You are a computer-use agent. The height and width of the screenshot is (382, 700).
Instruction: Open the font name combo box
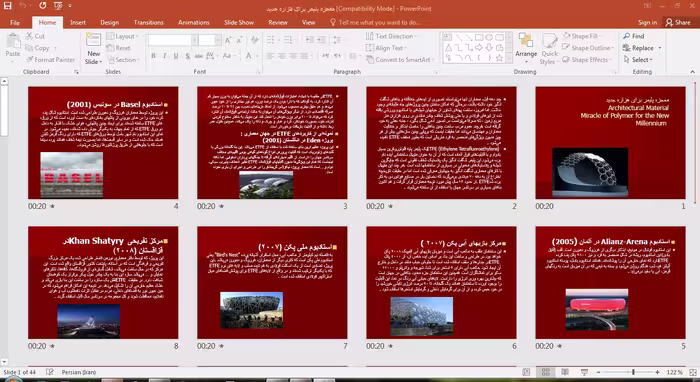click(x=173, y=40)
